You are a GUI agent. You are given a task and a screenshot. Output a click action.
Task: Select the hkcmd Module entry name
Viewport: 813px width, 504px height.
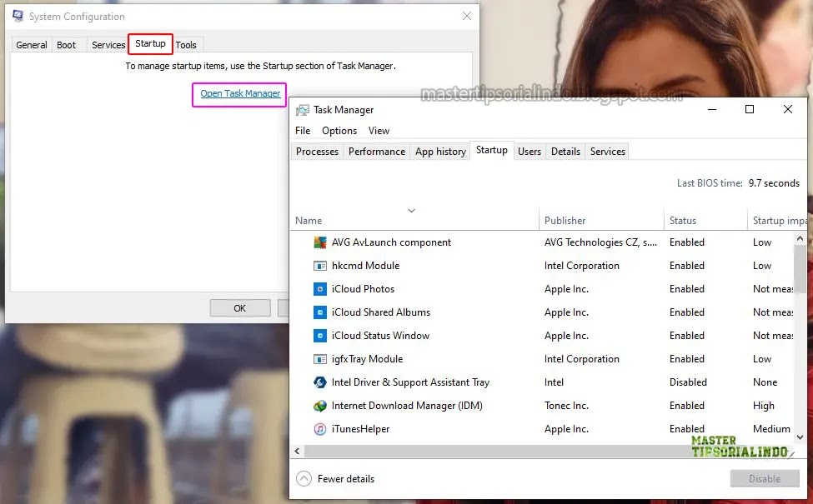[x=365, y=266]
